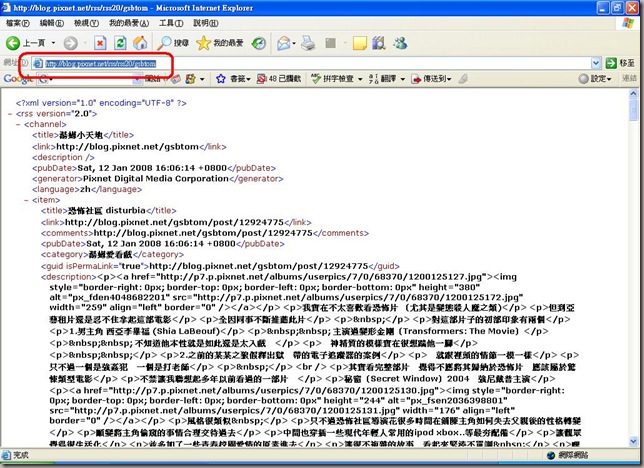Open the 我的最愛(A) menu
This screenshot has height=468, width=644.
pos(129,23)
